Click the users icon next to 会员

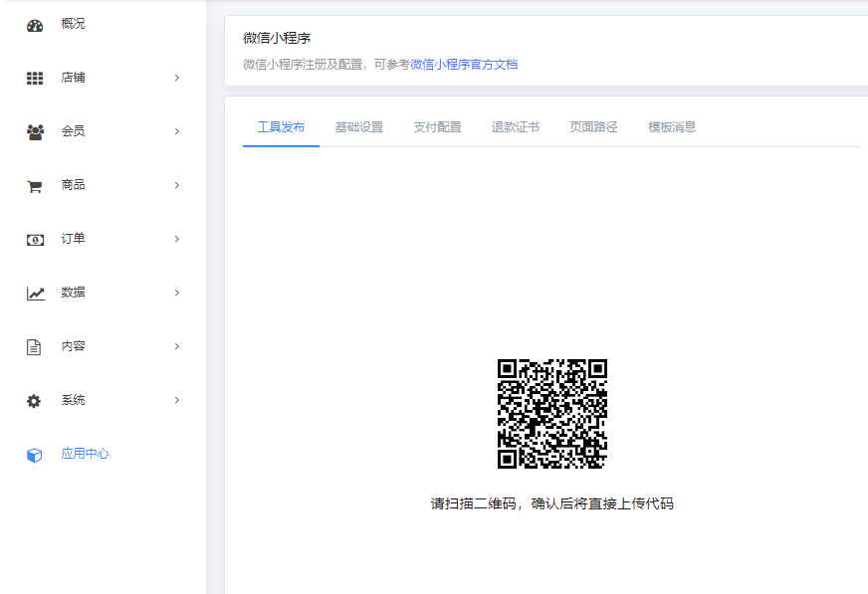pos(35,131)
